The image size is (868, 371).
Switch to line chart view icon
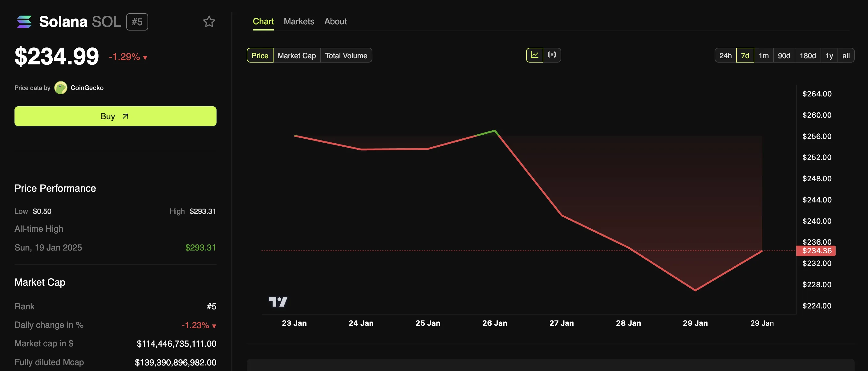[x=535, y=55]
